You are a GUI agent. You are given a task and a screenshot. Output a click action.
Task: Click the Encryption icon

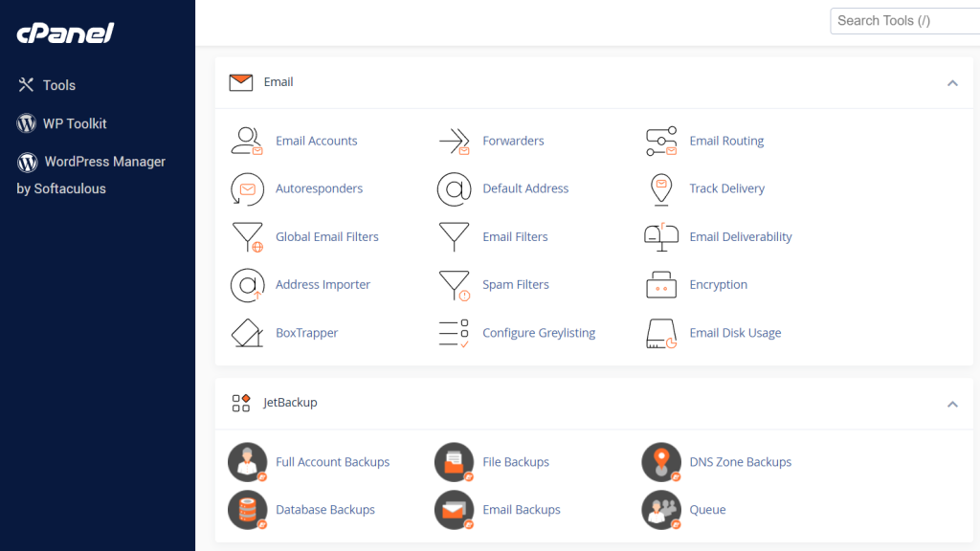661,285
